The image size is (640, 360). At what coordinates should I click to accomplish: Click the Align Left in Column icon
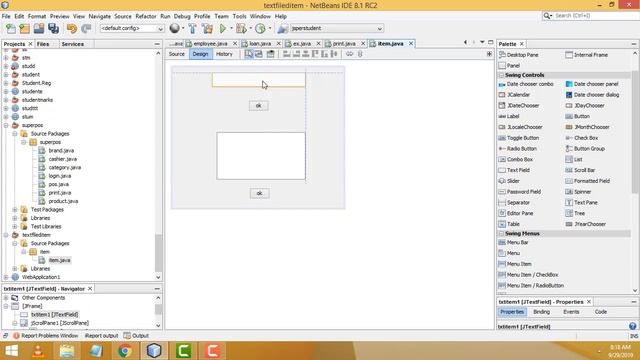point(287,54)
